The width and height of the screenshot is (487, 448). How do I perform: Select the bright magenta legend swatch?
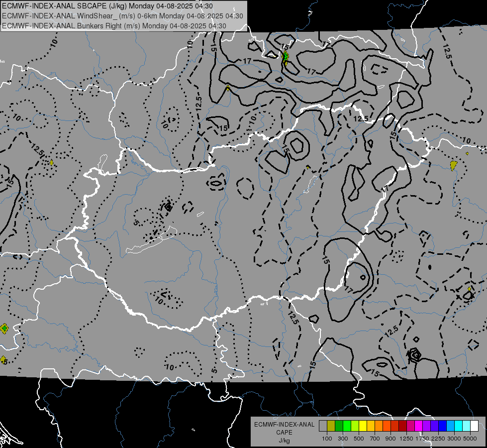click(x=419, y=426)
